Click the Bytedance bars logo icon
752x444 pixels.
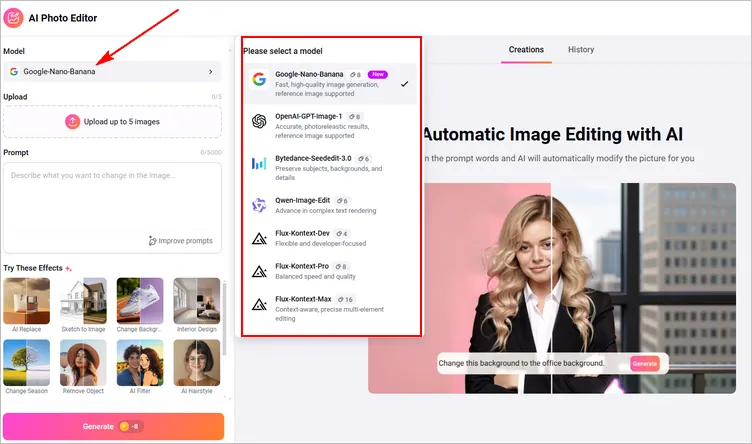pyautogui.click(x=259, y=164)
